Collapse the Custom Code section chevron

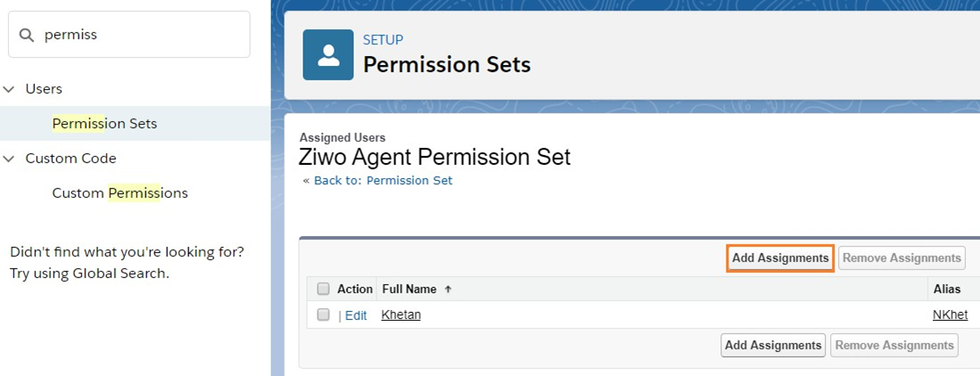click(9, 159)
